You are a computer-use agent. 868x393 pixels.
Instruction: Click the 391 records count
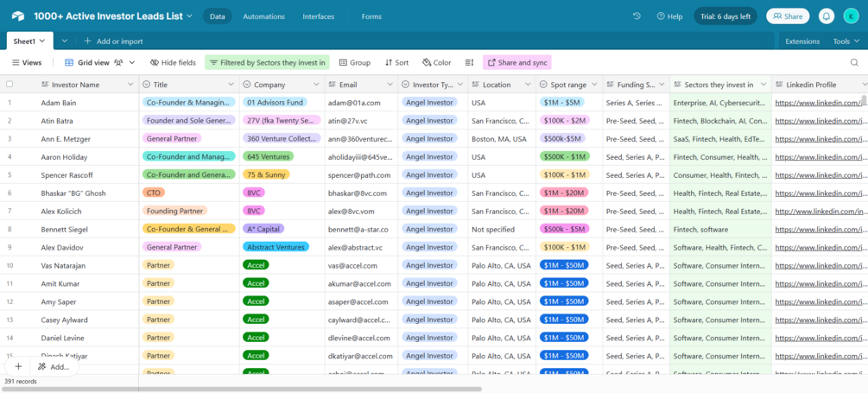[x=21, y=382]
